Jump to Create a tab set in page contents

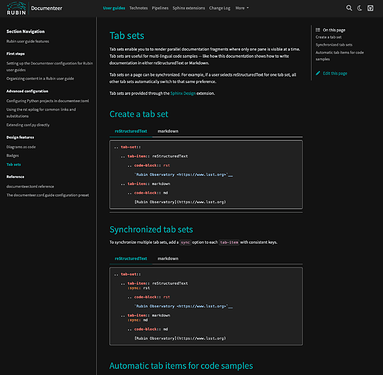(328, 37)
